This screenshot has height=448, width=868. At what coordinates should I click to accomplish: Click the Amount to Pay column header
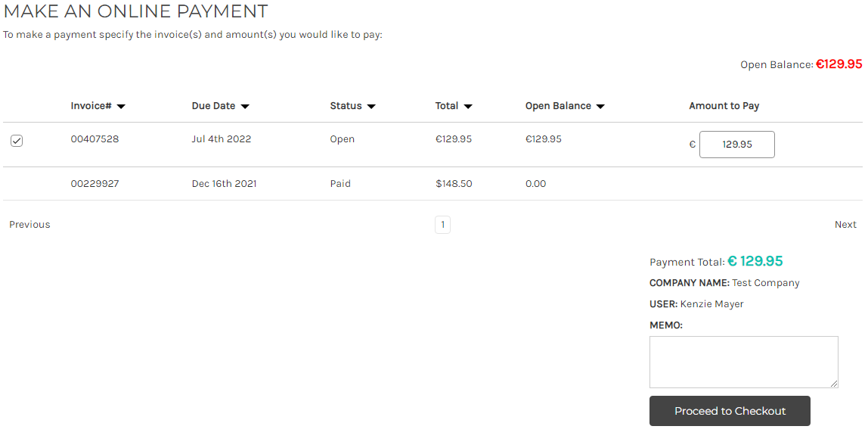pyautogui.click(x=724, y=106)
